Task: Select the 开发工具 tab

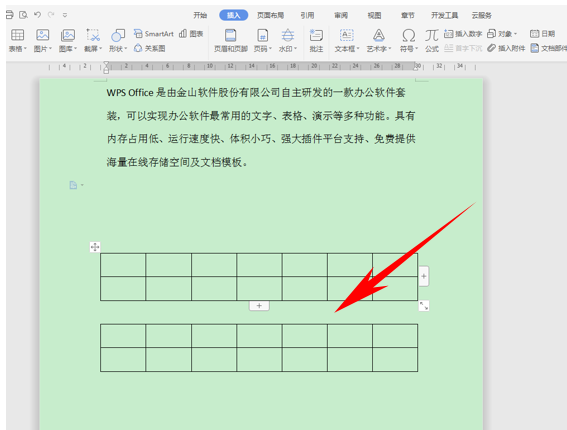Action: click(444, 15)
